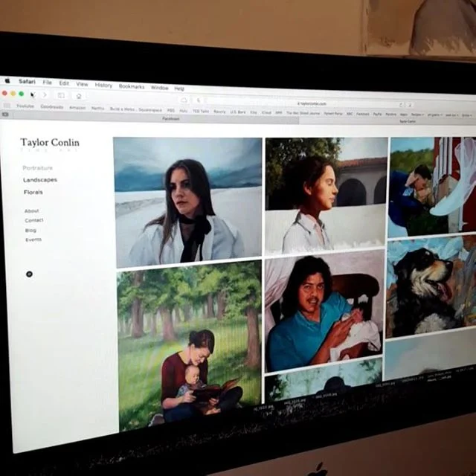Go to the About page
The width and height of the screenshot is (476, 476).
(x=31, y=210)
